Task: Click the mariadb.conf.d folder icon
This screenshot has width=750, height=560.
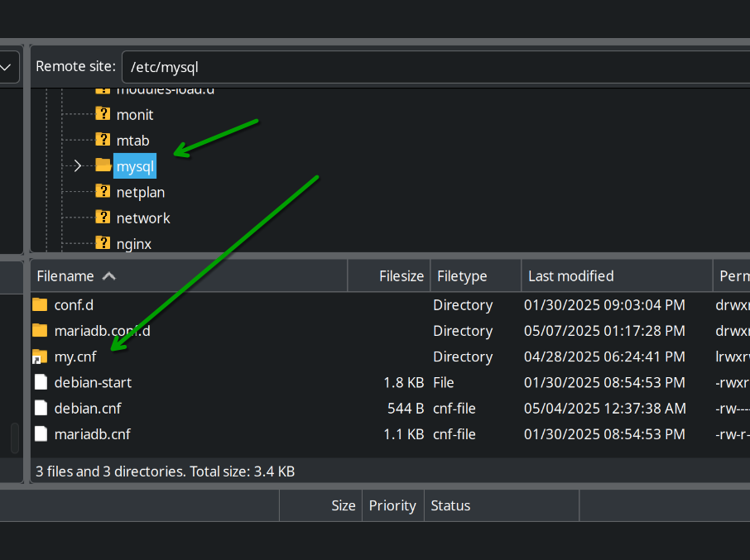Action: point(40,330)
